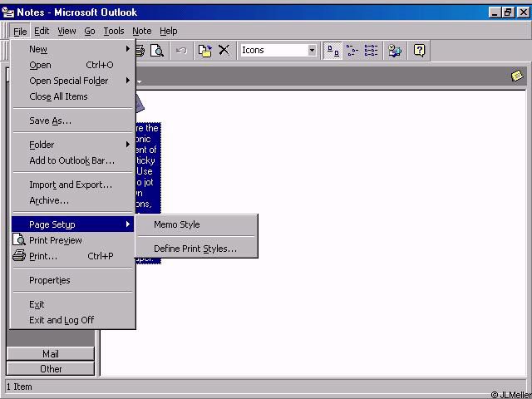The width and height of the screenshot is (532, 399).
Task: Open the Icons current view dropdown
Action: coord(312,51)
